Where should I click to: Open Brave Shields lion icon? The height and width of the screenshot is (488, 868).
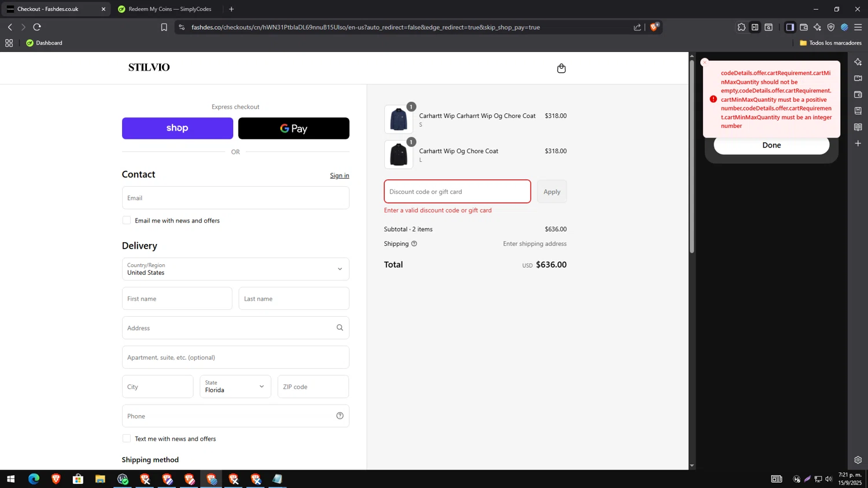pos(654,27)
